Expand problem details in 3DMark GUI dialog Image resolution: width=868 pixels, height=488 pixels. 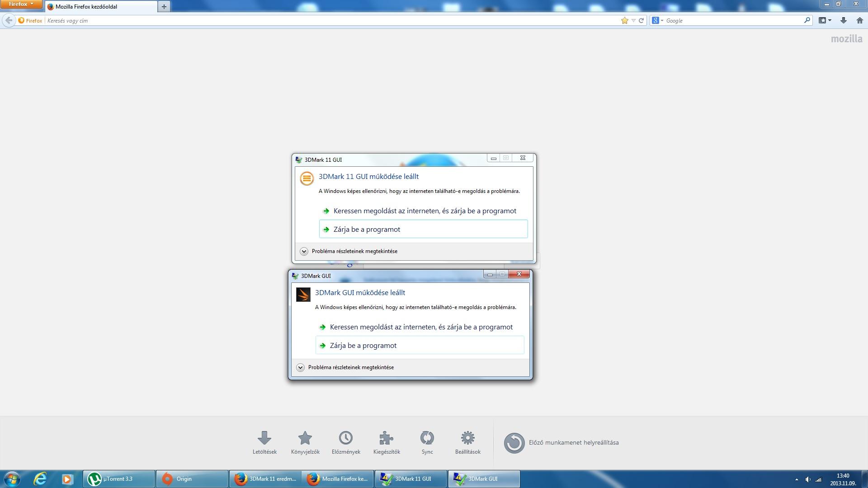tap(300, 367)
